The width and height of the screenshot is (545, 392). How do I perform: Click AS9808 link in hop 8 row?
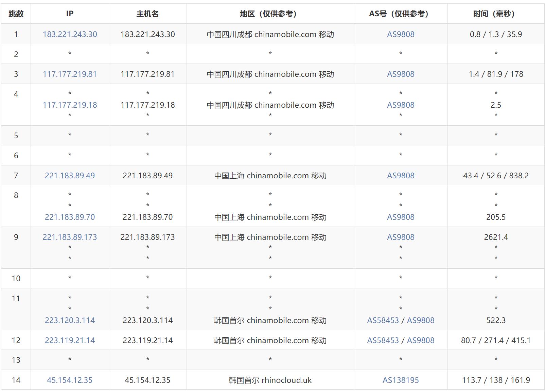(401, 217)
